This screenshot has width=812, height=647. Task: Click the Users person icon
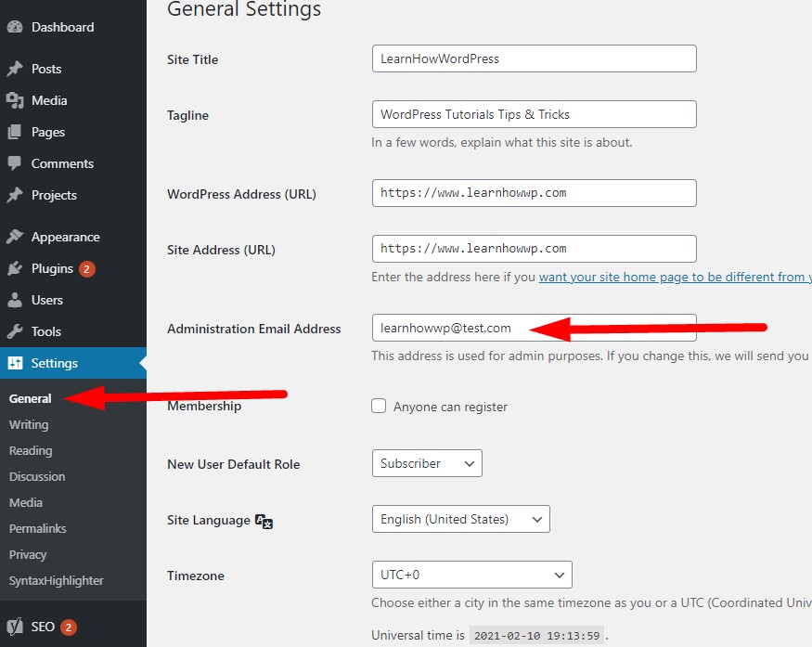click(x=15, y=300)
